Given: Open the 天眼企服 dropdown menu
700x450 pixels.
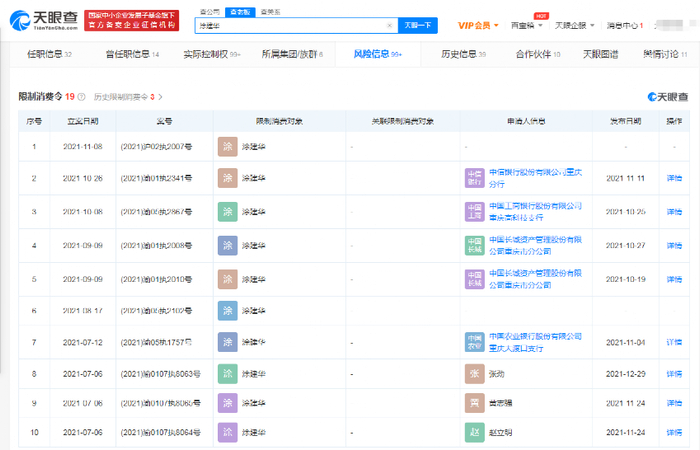Looking at the screenshot, I should 572,24.
